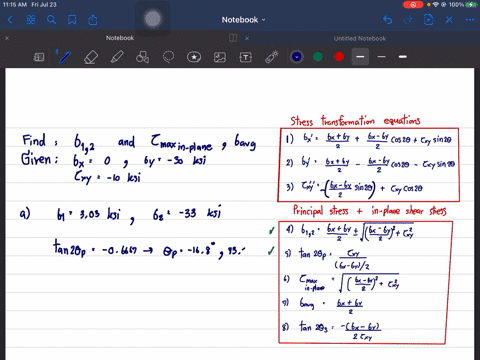Image resolution: width=480 pixels, height=360 pixels.
Task: Select the Eraser tool
Action: click(91, 57)
